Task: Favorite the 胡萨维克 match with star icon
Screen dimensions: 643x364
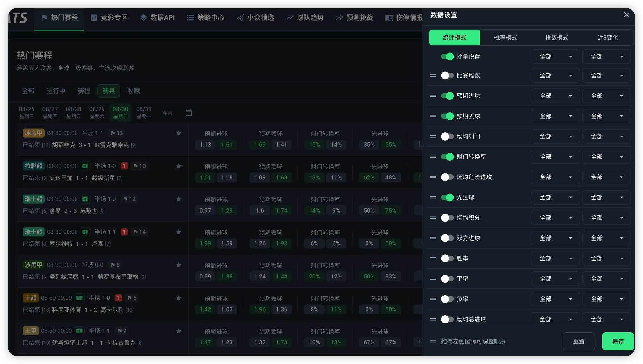Action: pos(179,133)
